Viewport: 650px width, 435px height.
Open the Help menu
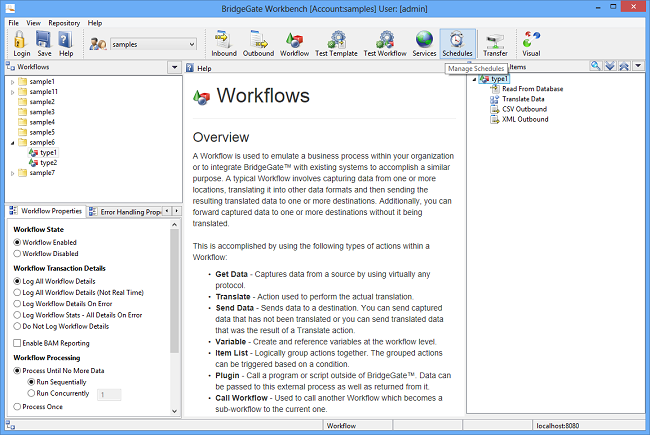(x=95, y=23)
